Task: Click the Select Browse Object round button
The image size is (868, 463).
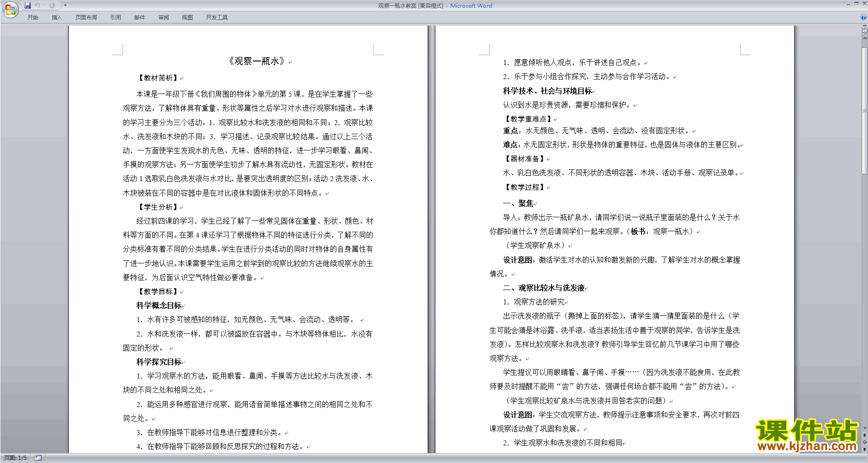Action: tap(864, 442)
